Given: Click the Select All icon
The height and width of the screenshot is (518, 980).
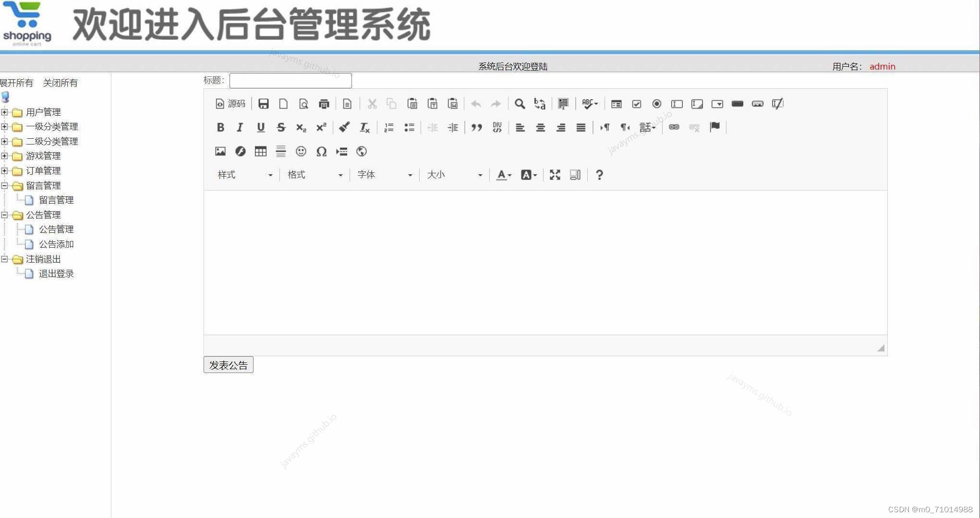Looking at the screenshot, I should tap(563, 104).
